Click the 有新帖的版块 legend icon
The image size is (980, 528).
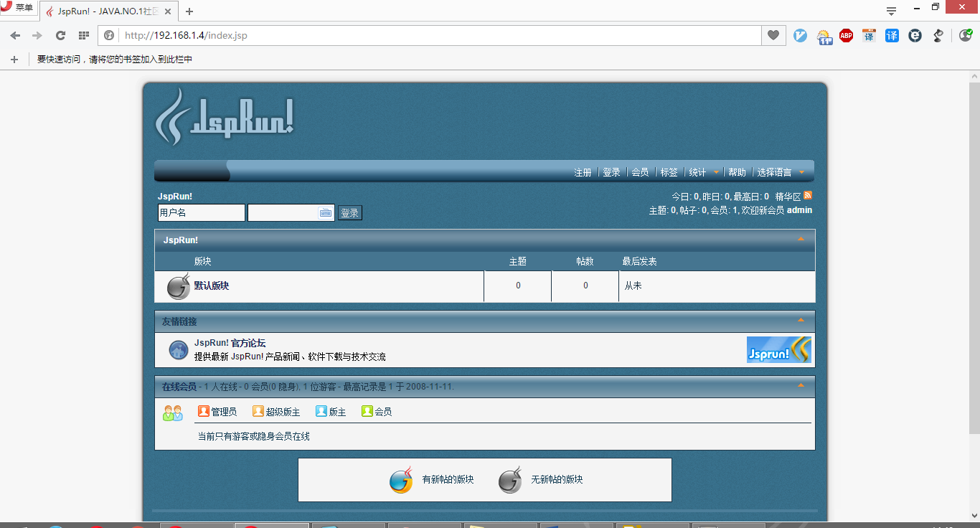(x=402, y=479)
